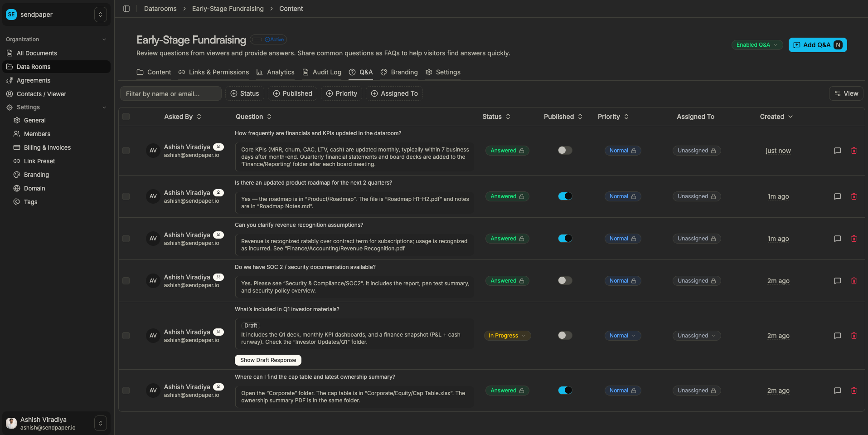Check the select-all checkbox in the table header
Image resolution: width=868 pixels, height=435 pixels.
click(126, 117)
